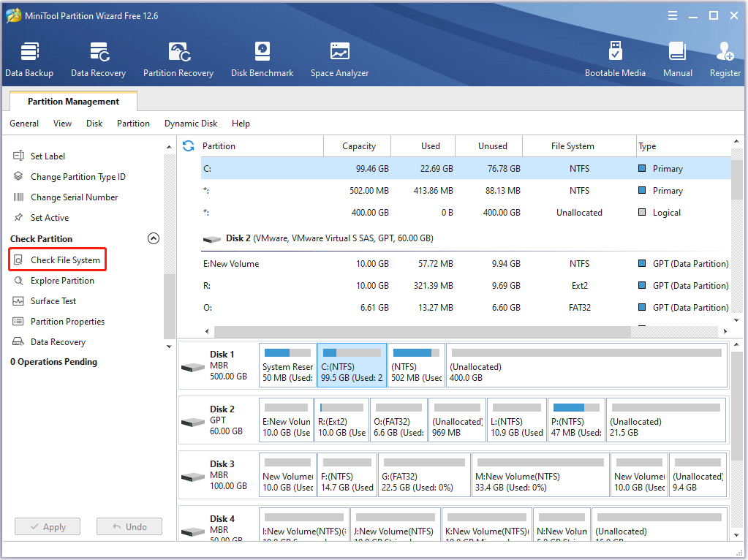Switch to the Partition Management tab
This screenshot has width=748, height=560.
(x=72, y=101)
